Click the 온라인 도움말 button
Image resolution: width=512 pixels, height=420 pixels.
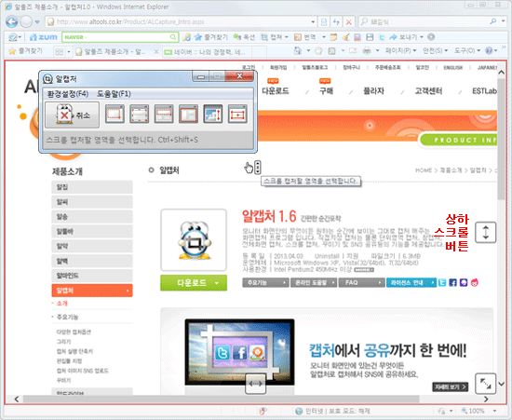[x=314, y=283]
